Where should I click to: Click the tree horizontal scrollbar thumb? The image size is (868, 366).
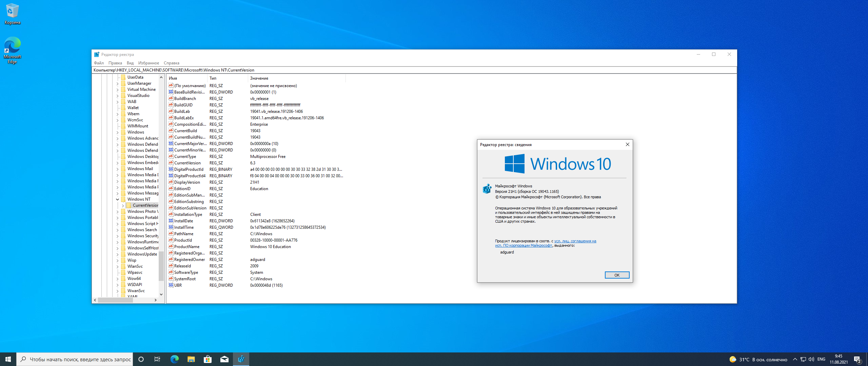pos(115,300)
